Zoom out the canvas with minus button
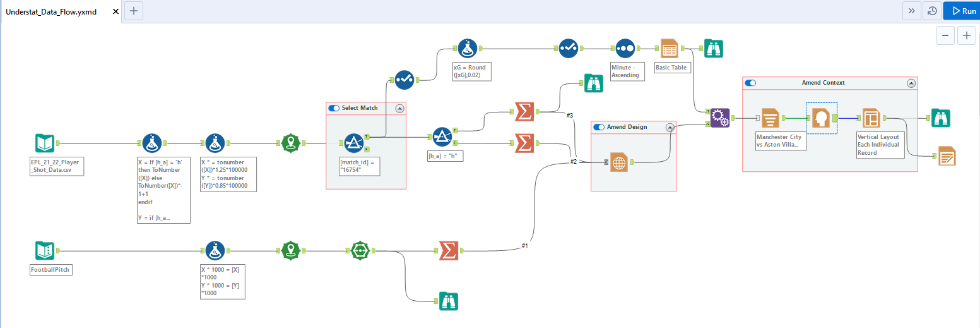980x328 pixels. click(x=945, y=36)
